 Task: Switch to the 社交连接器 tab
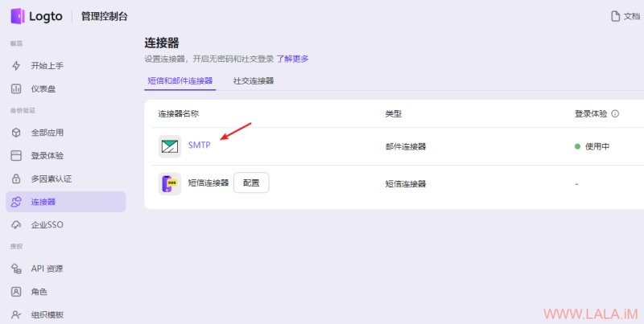click(254, 80)
